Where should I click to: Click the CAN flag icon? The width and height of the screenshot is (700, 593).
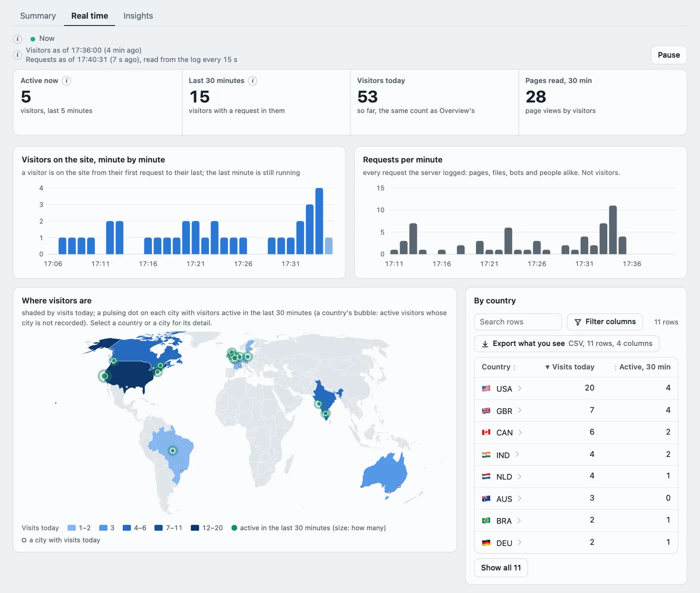point(486,432)
